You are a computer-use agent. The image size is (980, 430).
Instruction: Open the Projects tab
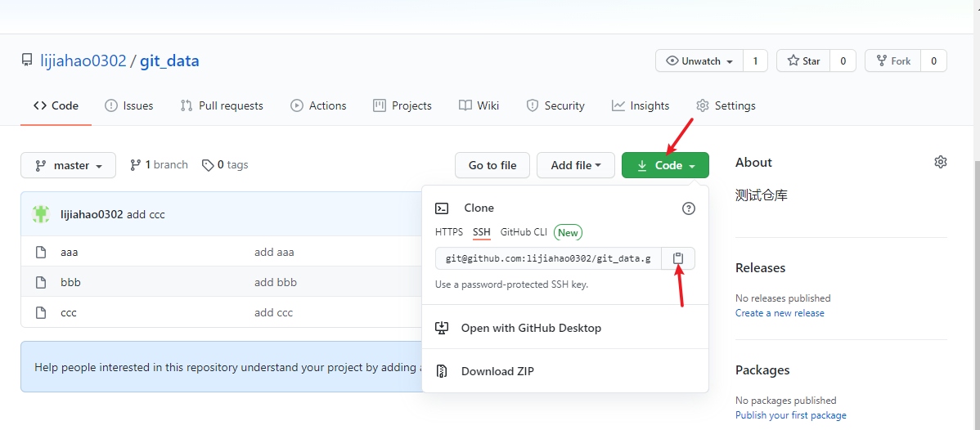402,105
